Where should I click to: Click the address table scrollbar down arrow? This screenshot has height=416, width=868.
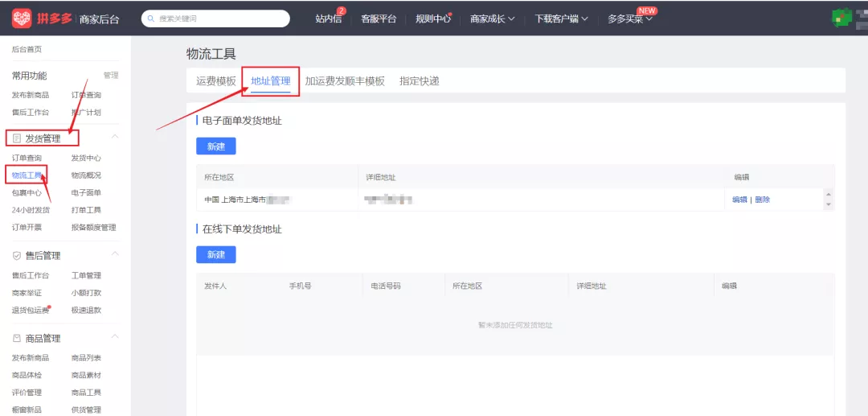829,205
